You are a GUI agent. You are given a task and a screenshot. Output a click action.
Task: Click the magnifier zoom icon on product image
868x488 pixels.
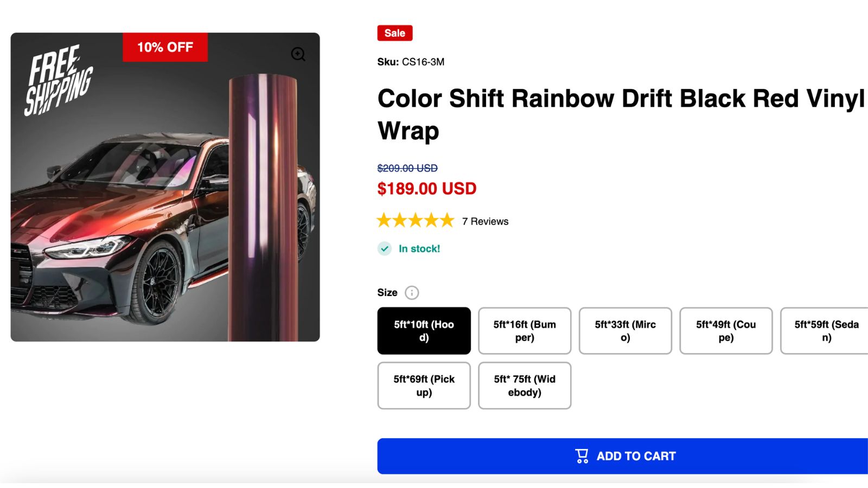click(x=298, y=54)
